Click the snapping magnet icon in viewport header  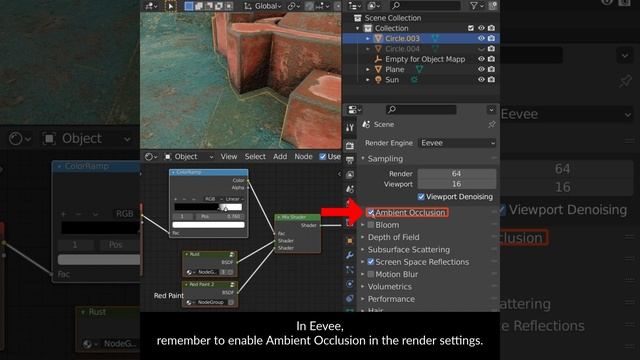pos(309,6)
